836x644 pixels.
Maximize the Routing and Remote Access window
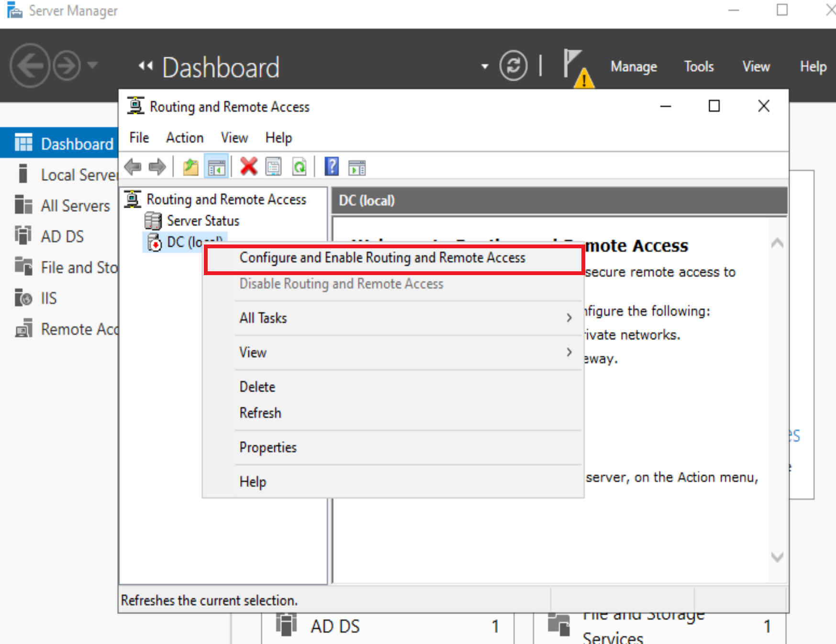pyautogui.click(x=714, y=106)
